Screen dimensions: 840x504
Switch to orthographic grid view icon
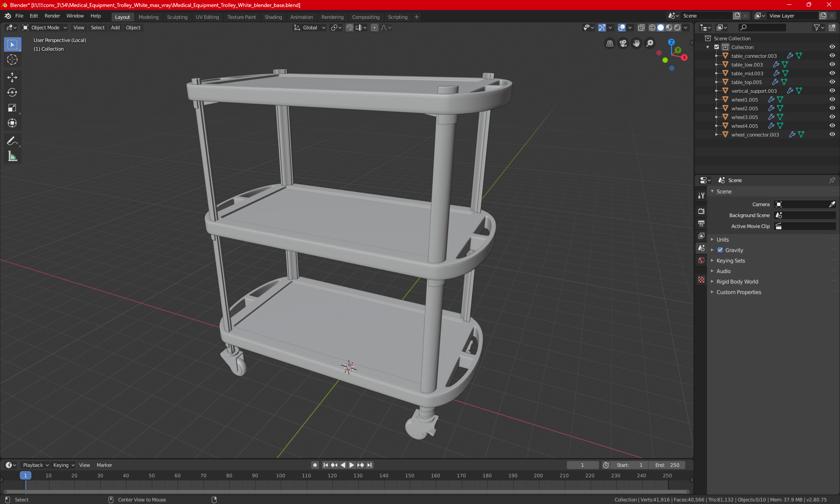pos(609,43)
